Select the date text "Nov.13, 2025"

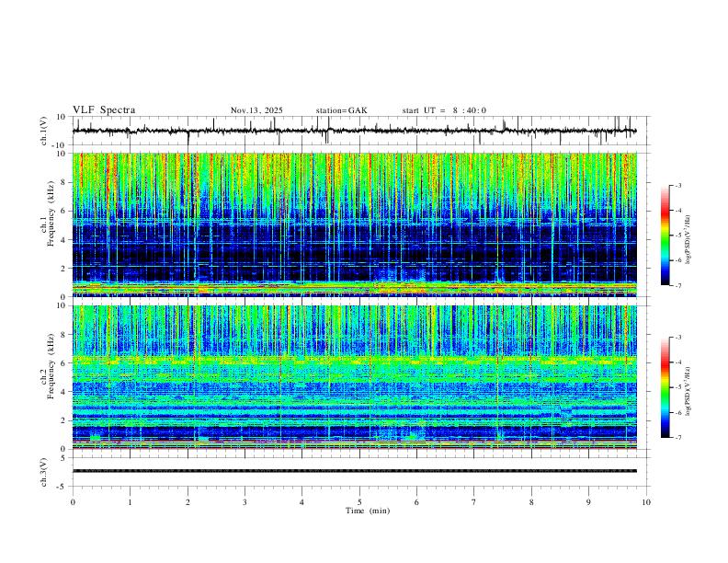click(x=256, y=110)
